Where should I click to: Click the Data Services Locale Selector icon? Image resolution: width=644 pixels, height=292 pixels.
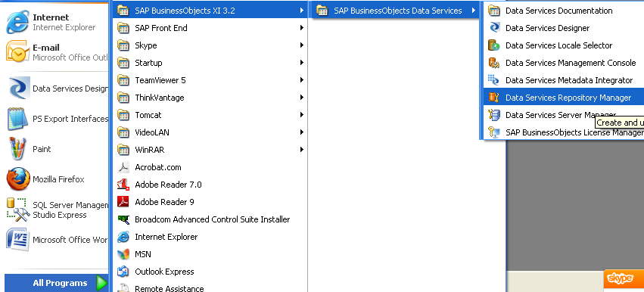(x=494, y=45)
